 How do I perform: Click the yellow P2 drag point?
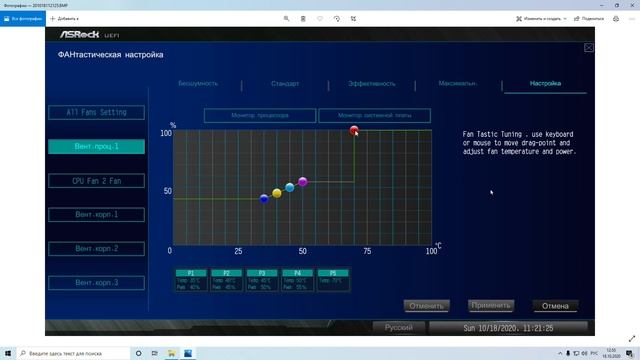pyautogui.click(x=277, y=193)
